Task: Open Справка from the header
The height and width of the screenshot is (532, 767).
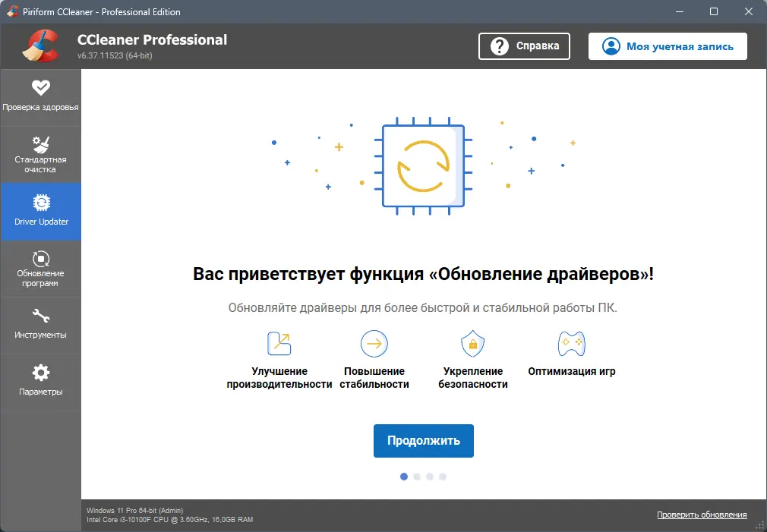Action: click(524, 46)
